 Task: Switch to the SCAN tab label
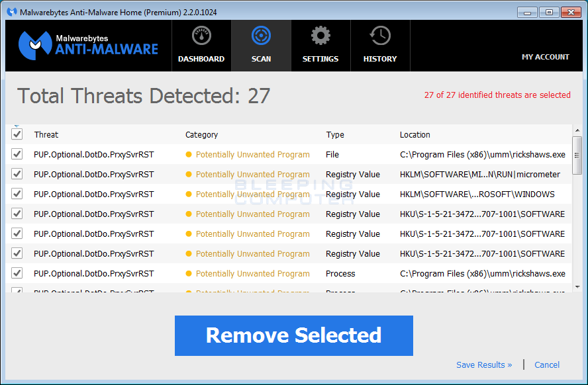pos(261,59)
